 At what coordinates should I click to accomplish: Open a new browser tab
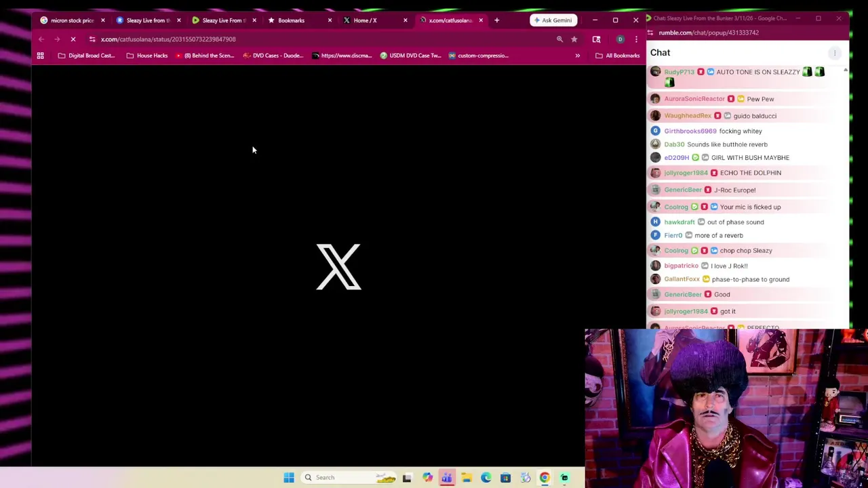click(496, 20)
